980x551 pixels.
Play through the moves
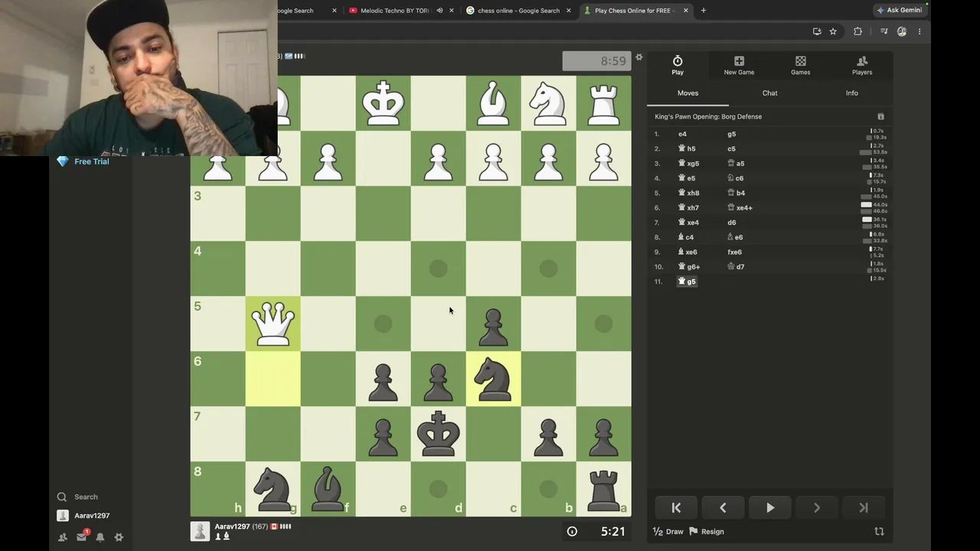(770, 507)
